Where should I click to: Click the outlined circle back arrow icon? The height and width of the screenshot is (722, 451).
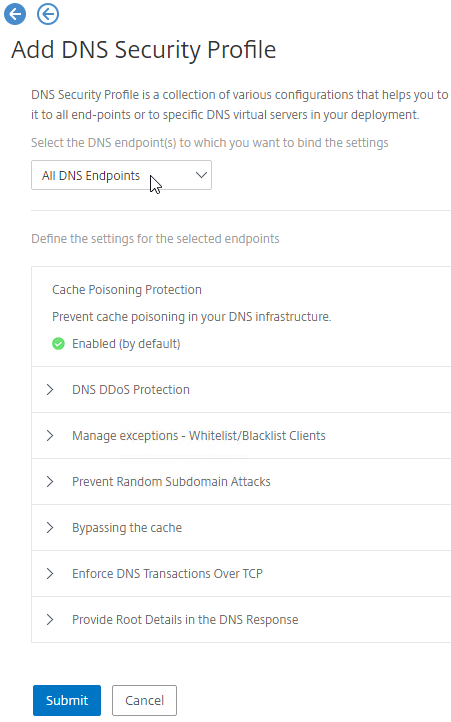pos(48,14)
